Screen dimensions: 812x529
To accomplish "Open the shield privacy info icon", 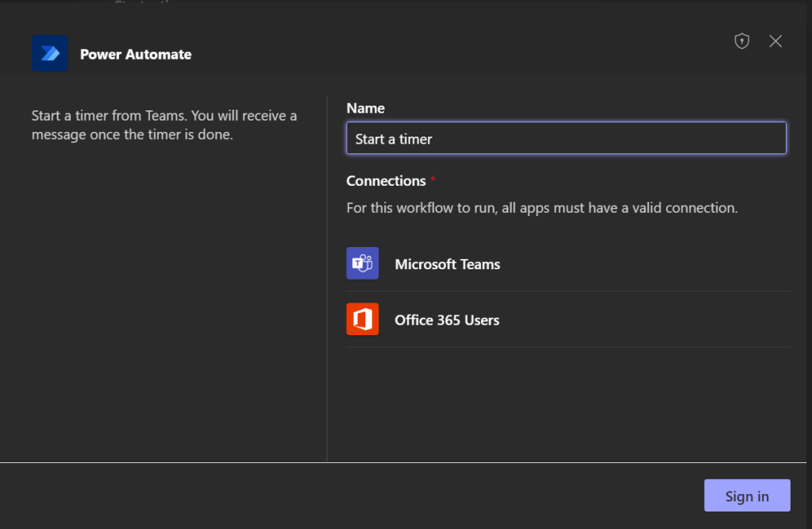I will point(741,41).
